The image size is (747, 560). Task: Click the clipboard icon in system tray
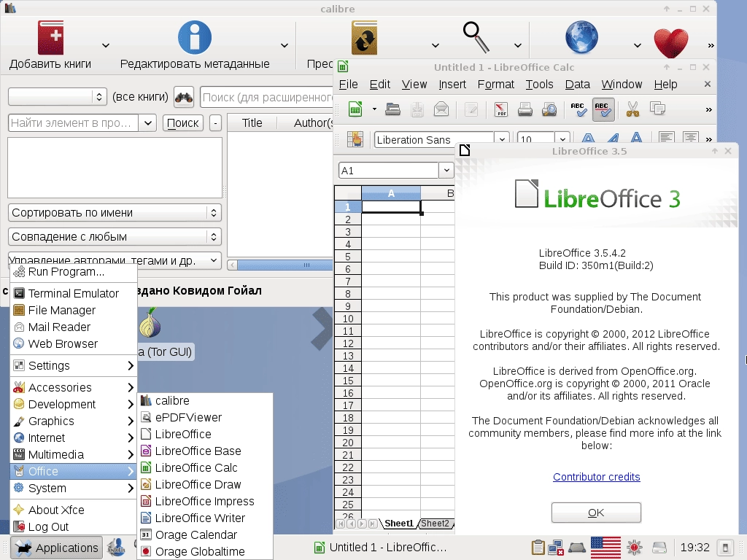point(538,548)
